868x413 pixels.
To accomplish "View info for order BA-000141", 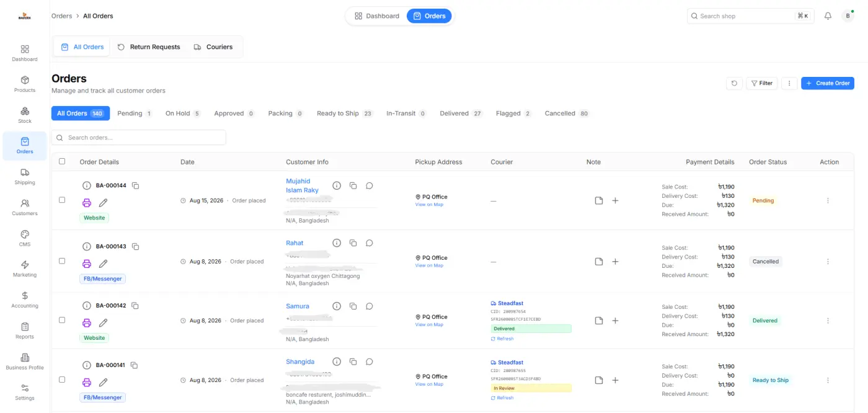I will 87,365.
